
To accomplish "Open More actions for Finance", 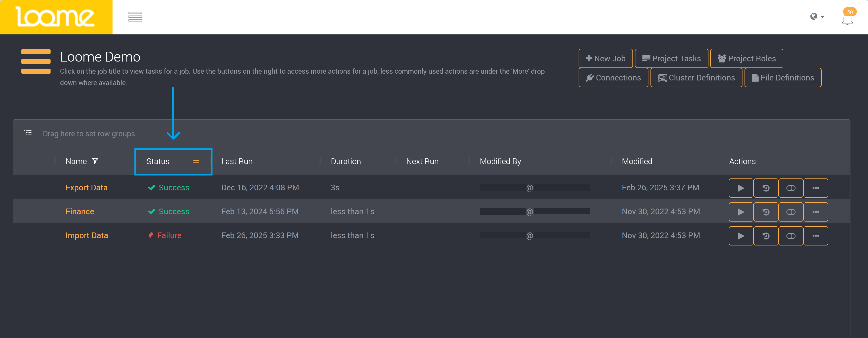I will (816, 212).
